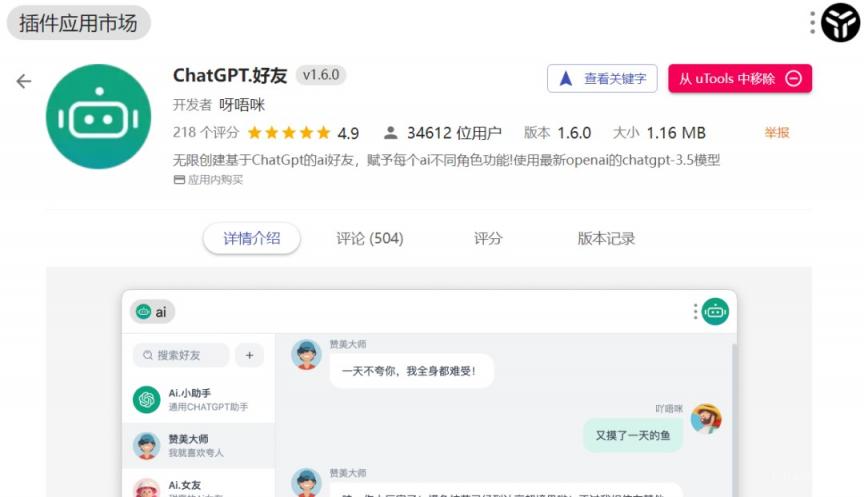Click the ChatGPT.好友 robot plugin icon
The image size is (864, 497).
(x=99, y=117)
